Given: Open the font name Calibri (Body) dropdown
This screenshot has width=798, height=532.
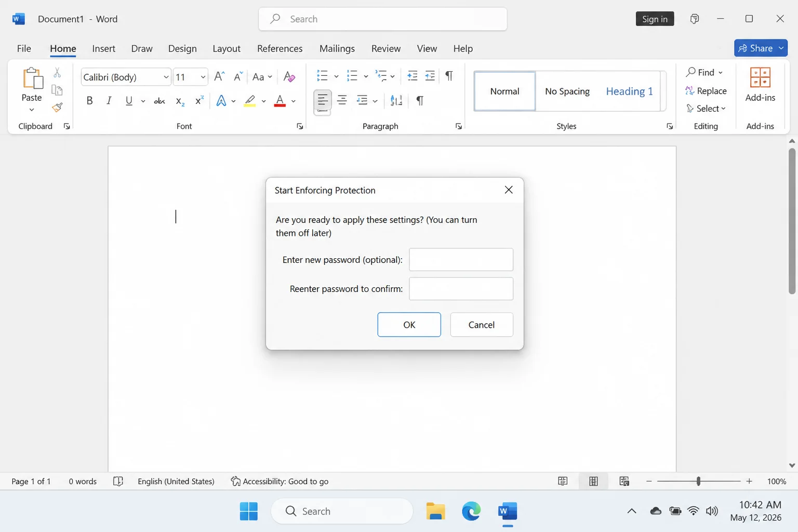Looking at the screenshot, I should point(166,77).
